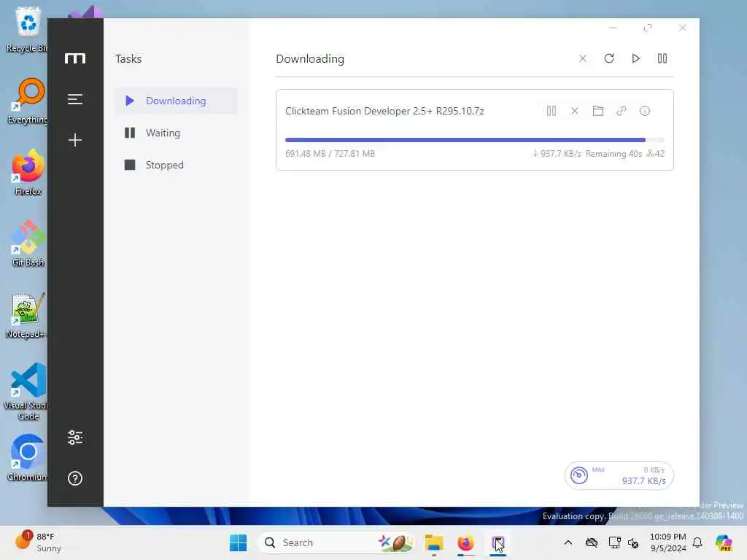This screenshot has height=560, width=747.
Task: Open the Recycle Bin desktop icon
Action: click(x=27, y=29)
